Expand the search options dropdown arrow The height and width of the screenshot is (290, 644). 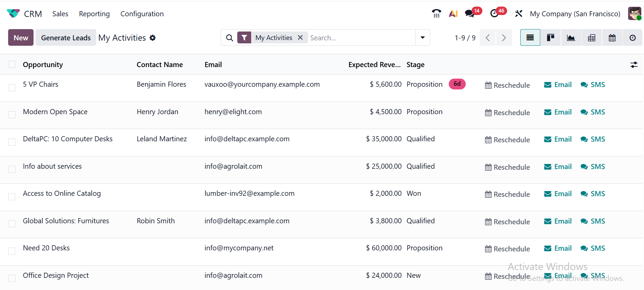(423, 38)
